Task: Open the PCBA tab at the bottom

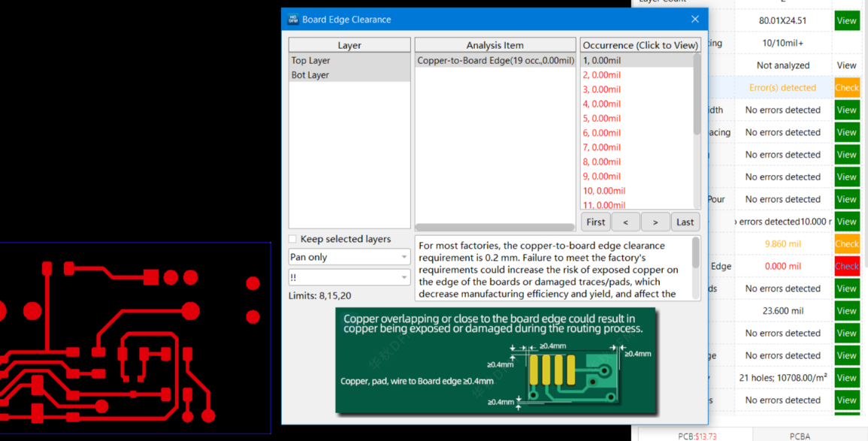Action: [800, 436]
